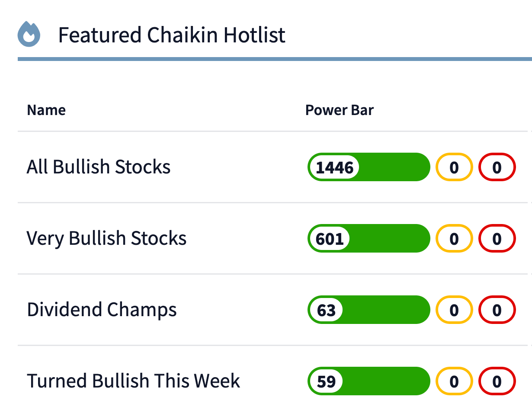The image size is (532, 410).
Task: Click the green power bar showing 601
Action: 389,238
